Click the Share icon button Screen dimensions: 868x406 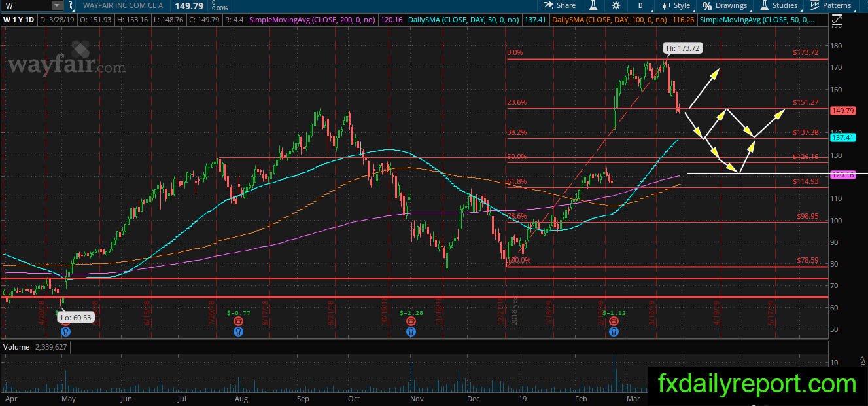[x=560, y=5]
